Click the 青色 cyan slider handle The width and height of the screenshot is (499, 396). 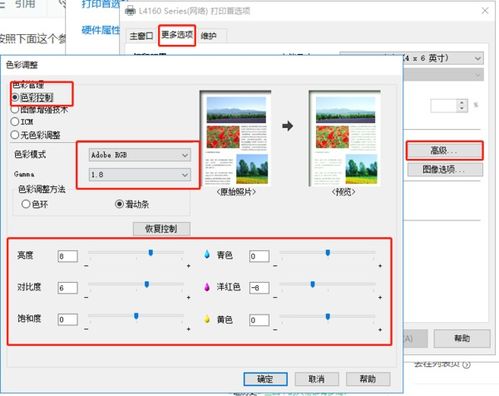(328, 253)
